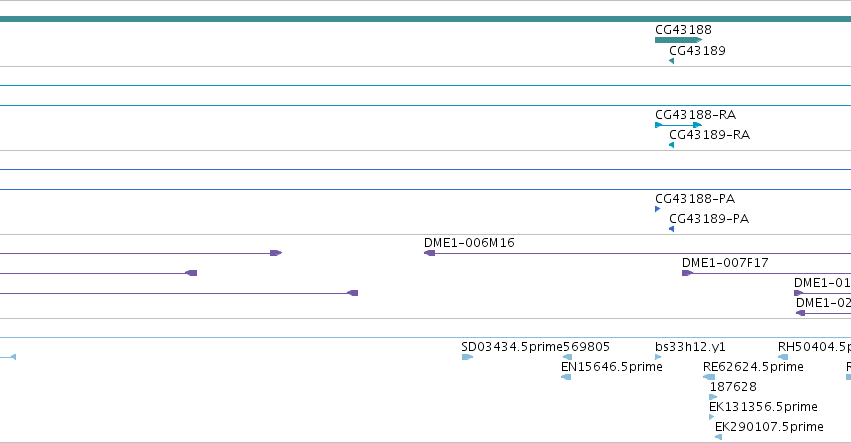
Task: Click the CG43189-RA label
Action: [710, 135]
